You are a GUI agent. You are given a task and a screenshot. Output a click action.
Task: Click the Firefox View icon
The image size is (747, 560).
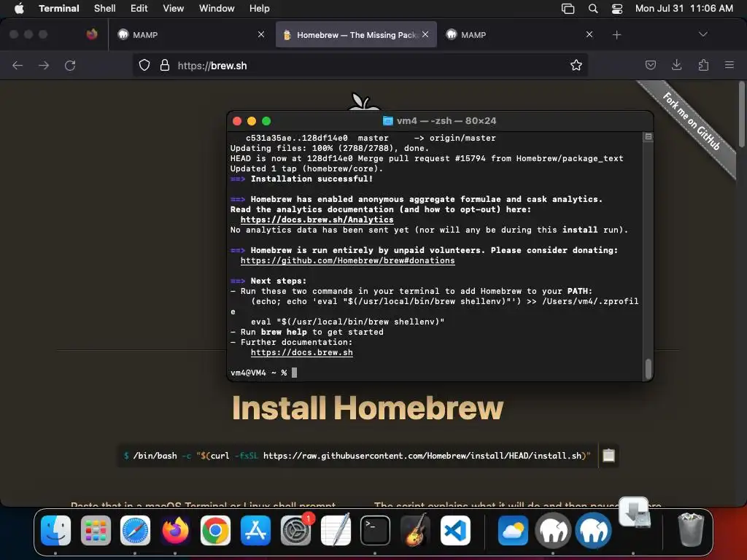pyautogui.click(x=92, y=34)
